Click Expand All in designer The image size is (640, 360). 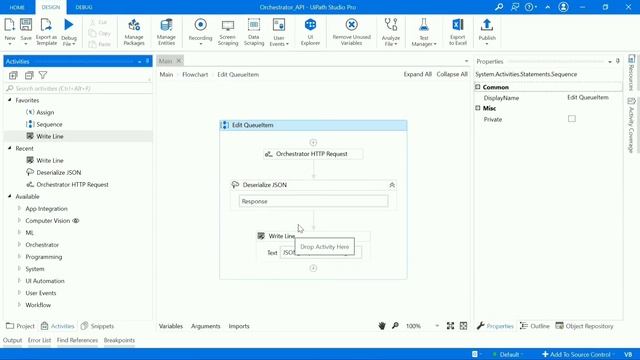point(417,74)
